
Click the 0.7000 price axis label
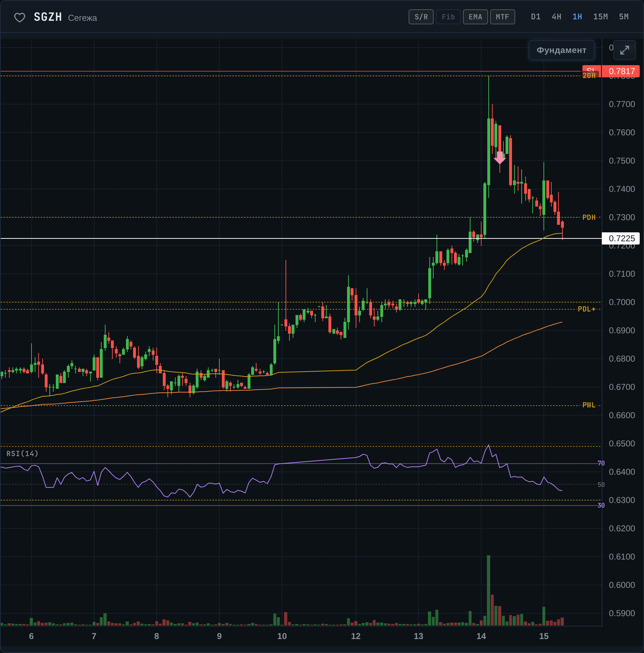click(622, 302)
